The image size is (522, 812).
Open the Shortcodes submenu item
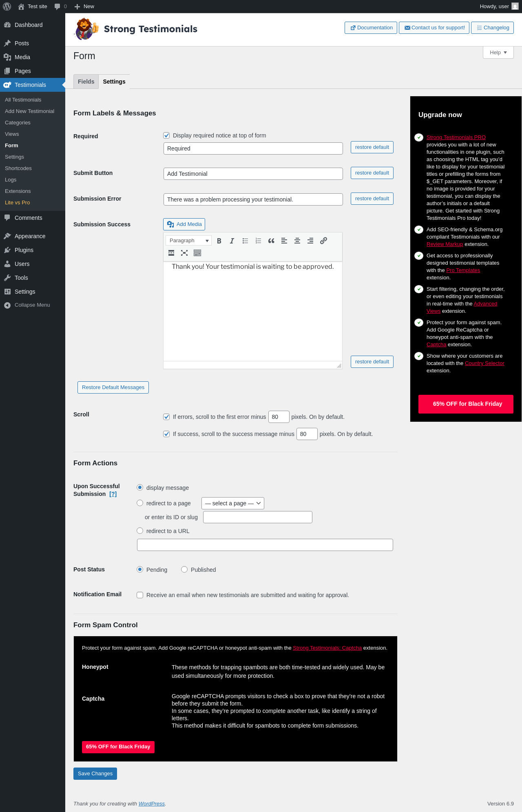[18, 168]
